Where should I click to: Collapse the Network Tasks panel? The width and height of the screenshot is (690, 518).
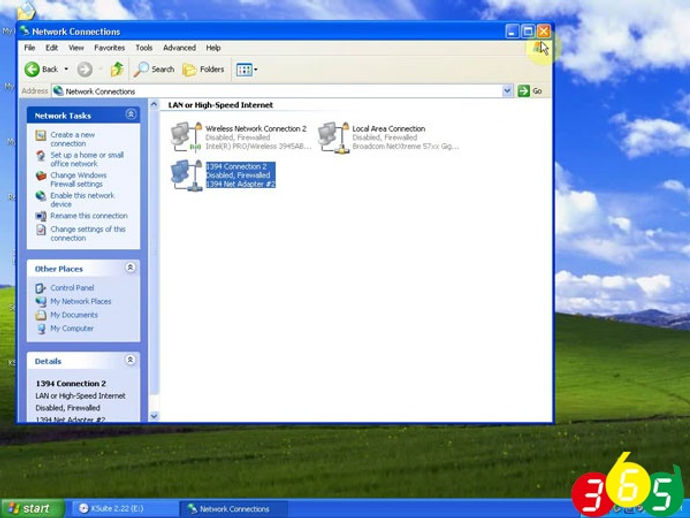pos(131,114)
